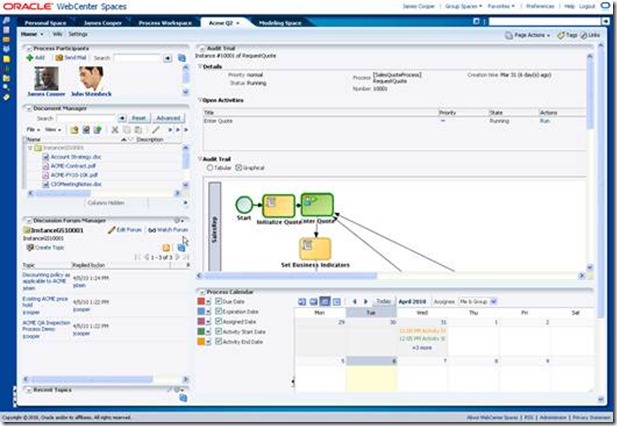Image resolution: width=617 pixels, height=426 pixels.
Task: Select the Tabular audit trail radio button
Action: [210, 168]
